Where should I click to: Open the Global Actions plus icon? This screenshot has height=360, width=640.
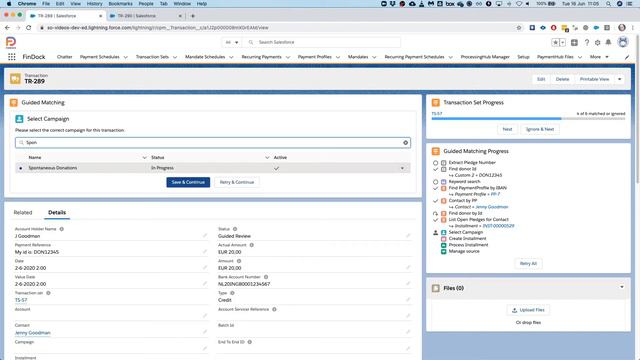point(574,42)
